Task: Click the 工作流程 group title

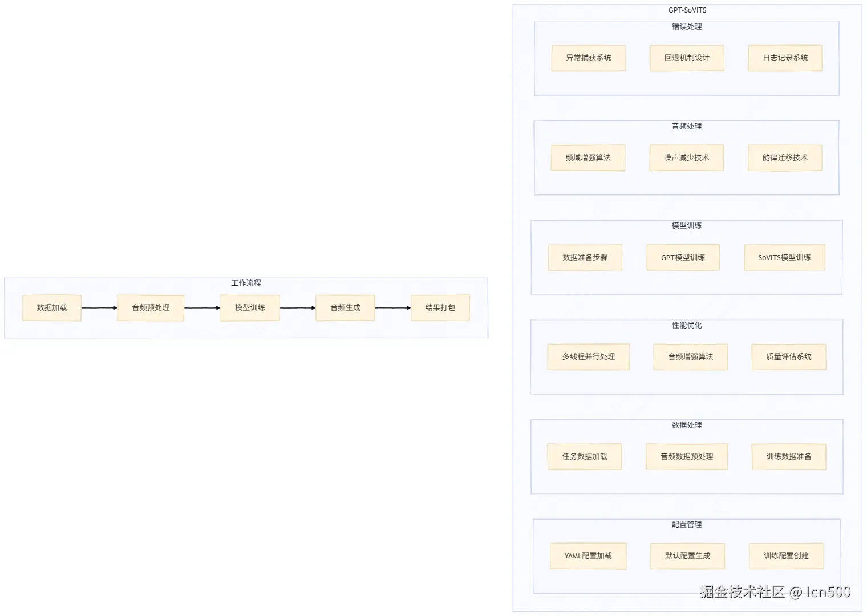Action: click(246, 283)
